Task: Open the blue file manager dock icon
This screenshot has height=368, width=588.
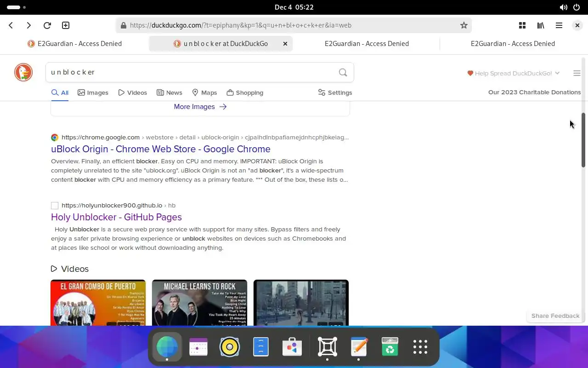Action: (x=261, y=347)
